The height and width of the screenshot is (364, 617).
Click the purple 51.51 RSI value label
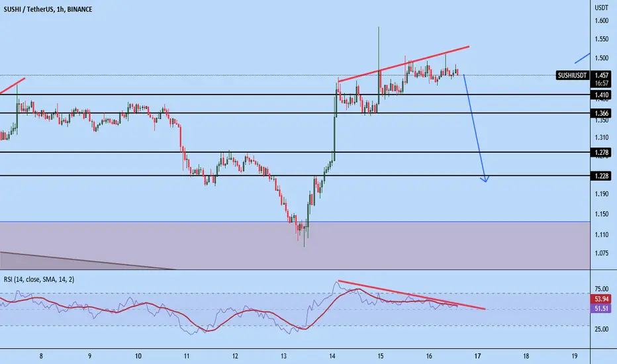click(x=602, y=308)
